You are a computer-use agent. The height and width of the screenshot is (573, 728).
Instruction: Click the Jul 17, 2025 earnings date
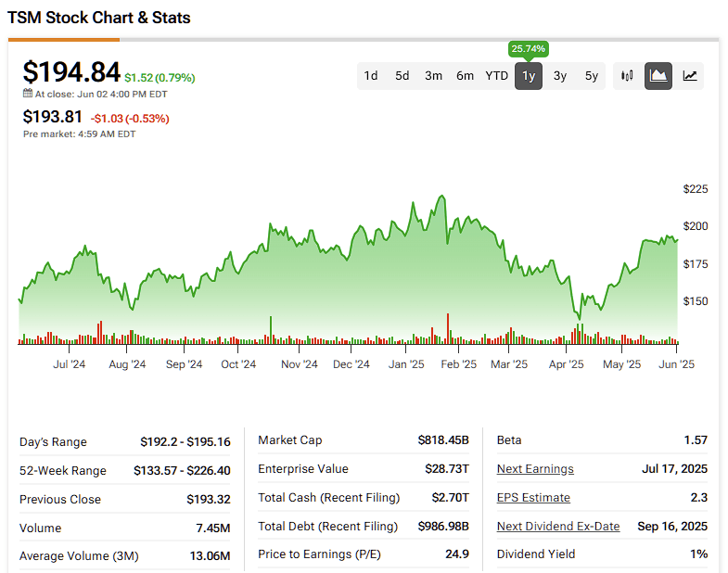[674, 469]
